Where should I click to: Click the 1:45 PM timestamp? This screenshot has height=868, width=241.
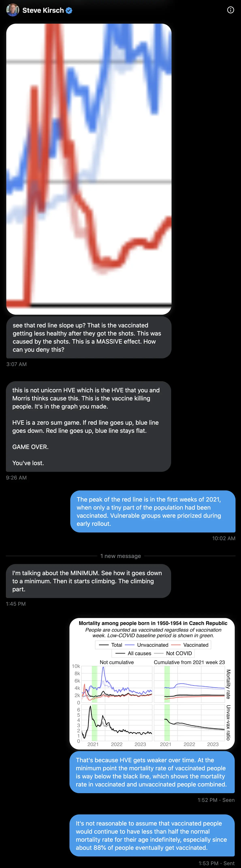click(x=16, y=604)
